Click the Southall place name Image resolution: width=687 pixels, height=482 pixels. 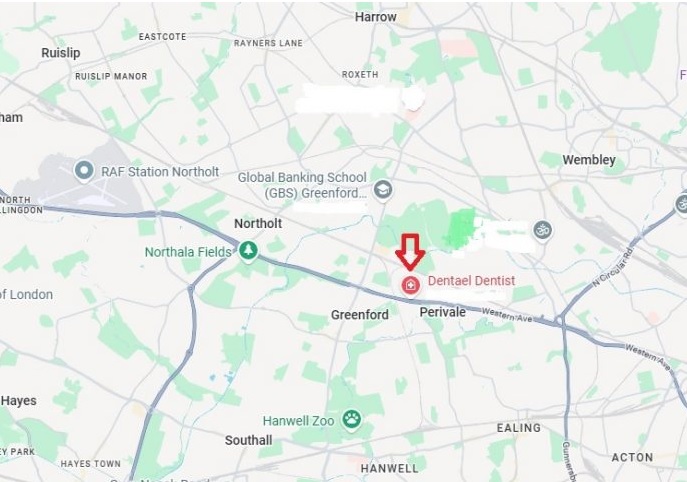(248, 440)
